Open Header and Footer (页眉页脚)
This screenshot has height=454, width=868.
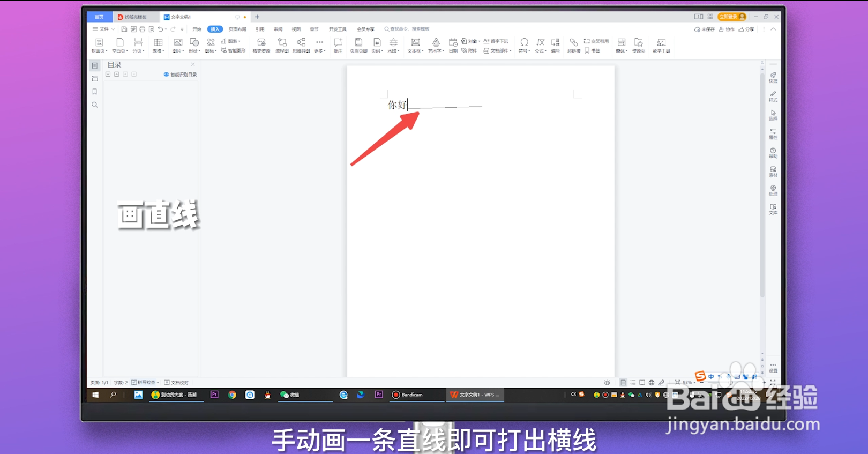358,46
